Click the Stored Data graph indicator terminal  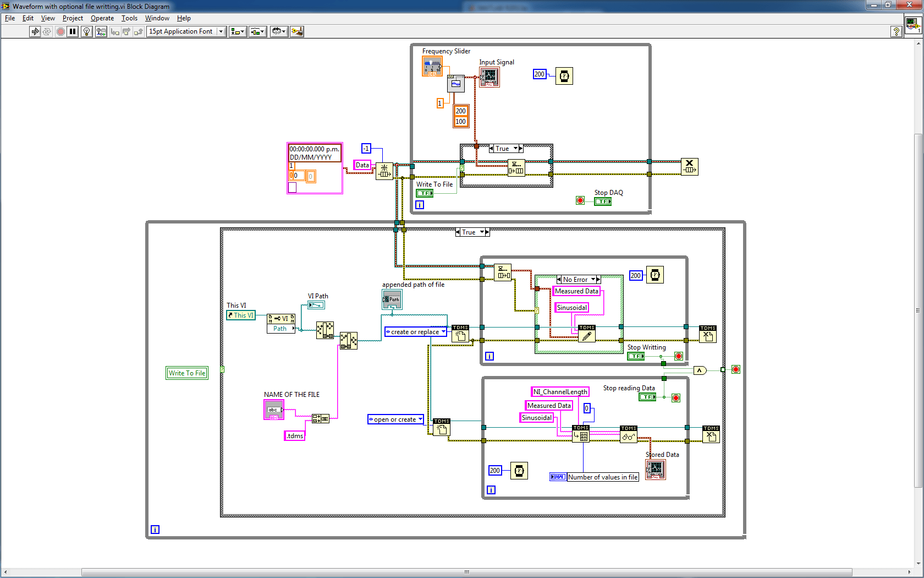(655, 470)
